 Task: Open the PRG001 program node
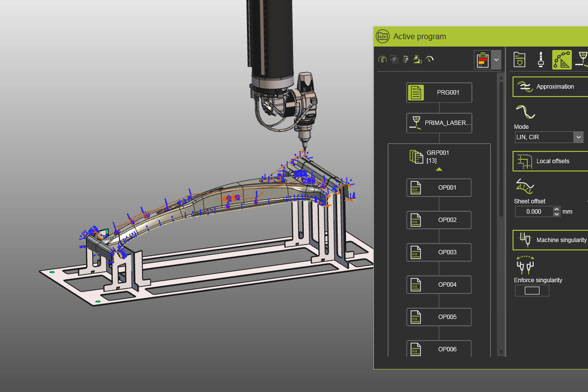439,92
